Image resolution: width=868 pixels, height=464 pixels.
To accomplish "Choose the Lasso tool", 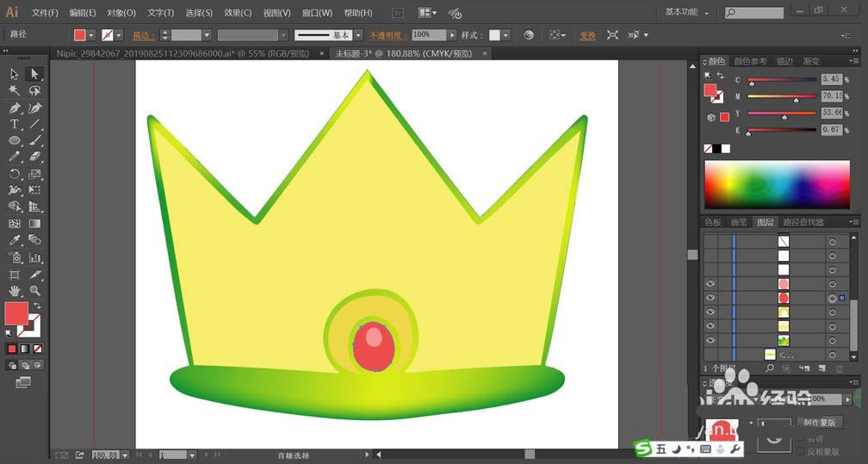I will click(x=34, y=90).
